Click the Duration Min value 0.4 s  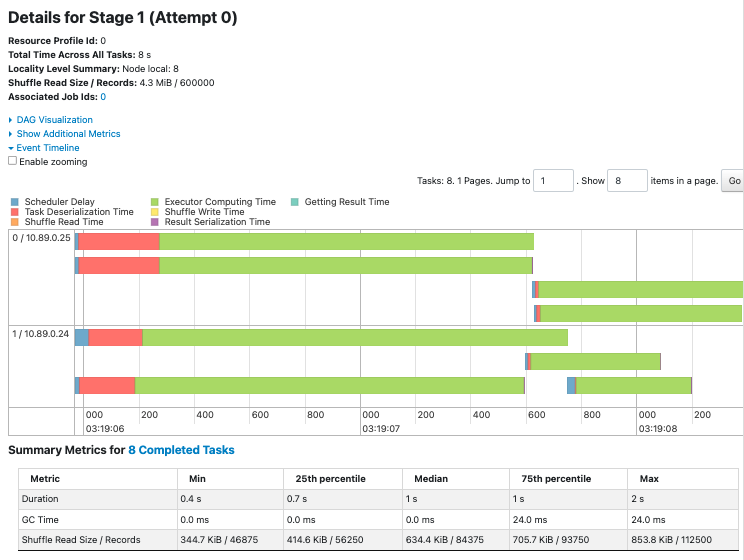(x=191, y=499)
